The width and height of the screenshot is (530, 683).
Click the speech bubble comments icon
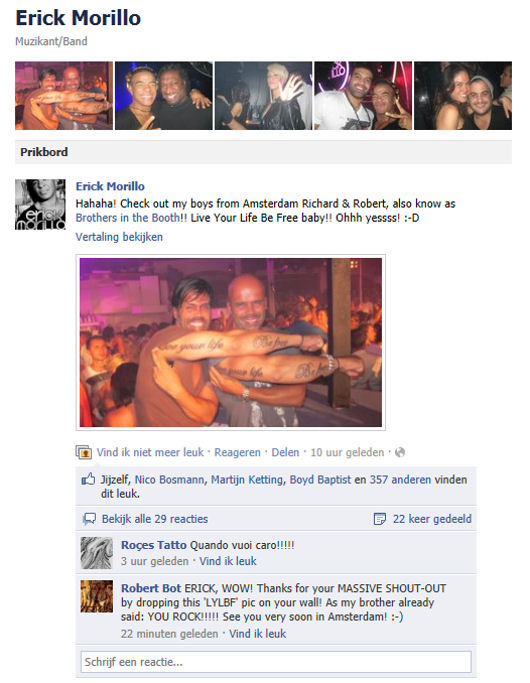[89, 519]
